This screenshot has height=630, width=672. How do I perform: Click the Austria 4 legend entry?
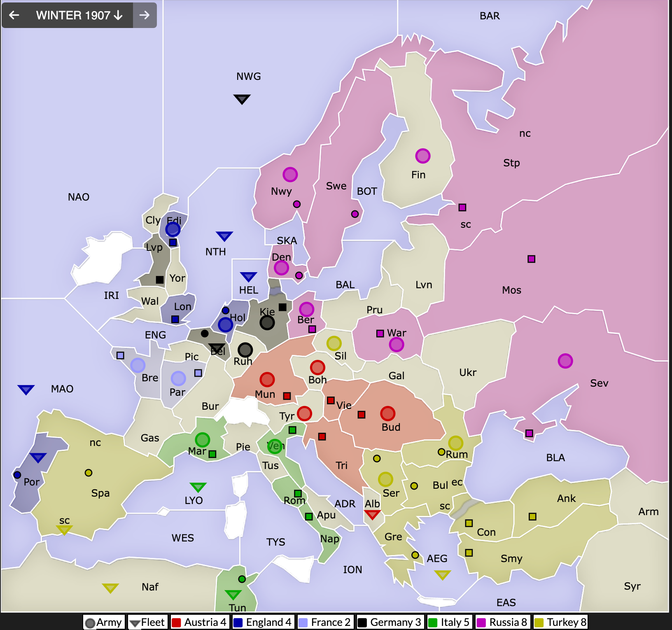coord(199,622)
